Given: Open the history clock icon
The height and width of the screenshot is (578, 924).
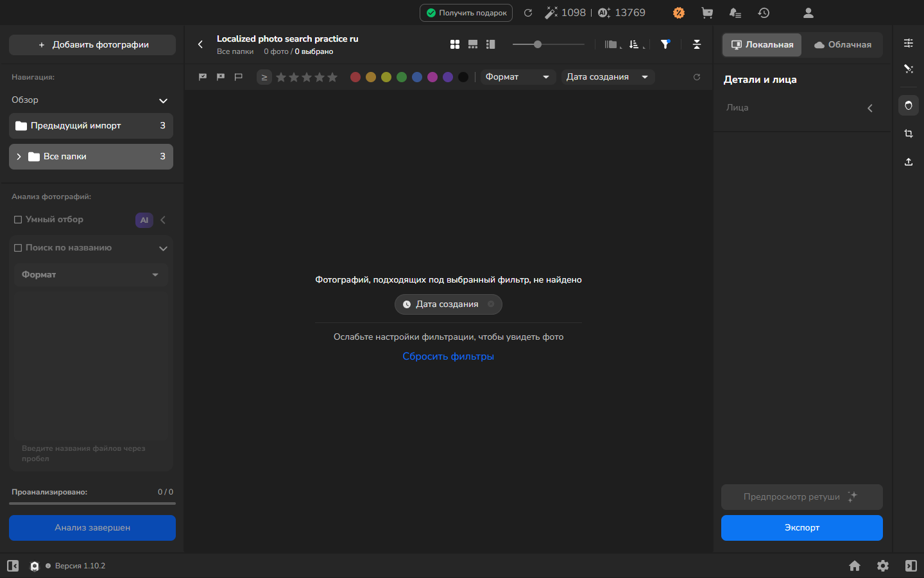Looking at the screenshot, I should click(x=764, y=13).
